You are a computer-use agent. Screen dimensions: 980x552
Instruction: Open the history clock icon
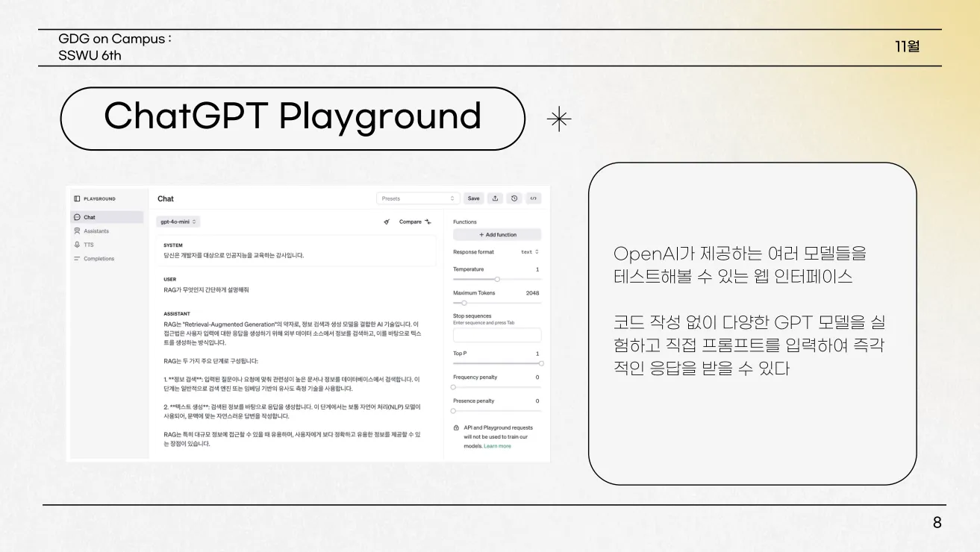pos(514,198)
